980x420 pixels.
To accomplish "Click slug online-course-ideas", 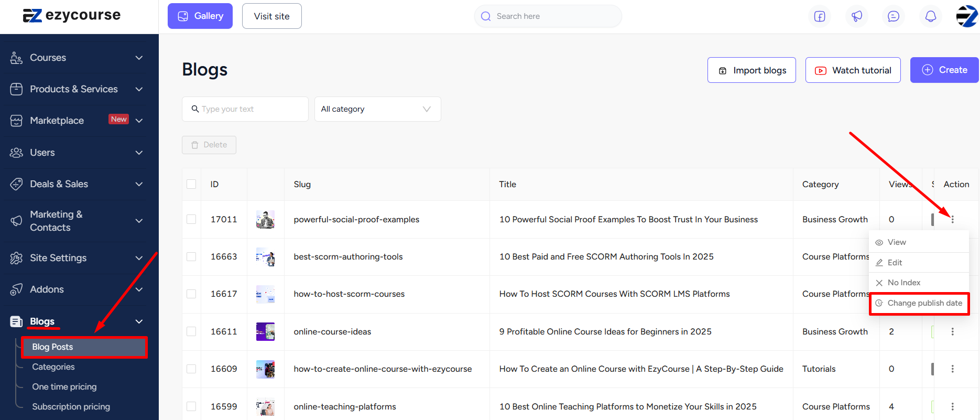I will pos(332,331).
